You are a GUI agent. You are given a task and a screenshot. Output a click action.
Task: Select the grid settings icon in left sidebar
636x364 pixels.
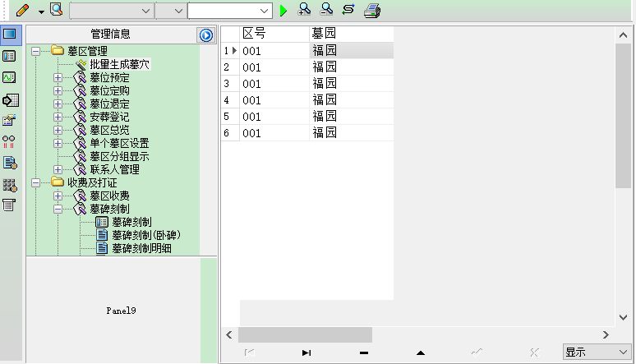(x=10, y=186)
